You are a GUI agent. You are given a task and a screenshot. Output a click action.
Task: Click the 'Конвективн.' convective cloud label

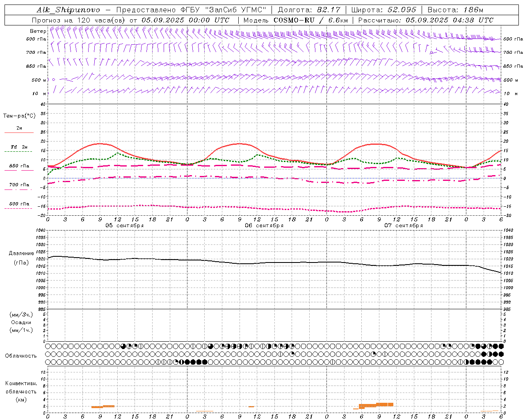pyautogui.click(x=21, y=383)
